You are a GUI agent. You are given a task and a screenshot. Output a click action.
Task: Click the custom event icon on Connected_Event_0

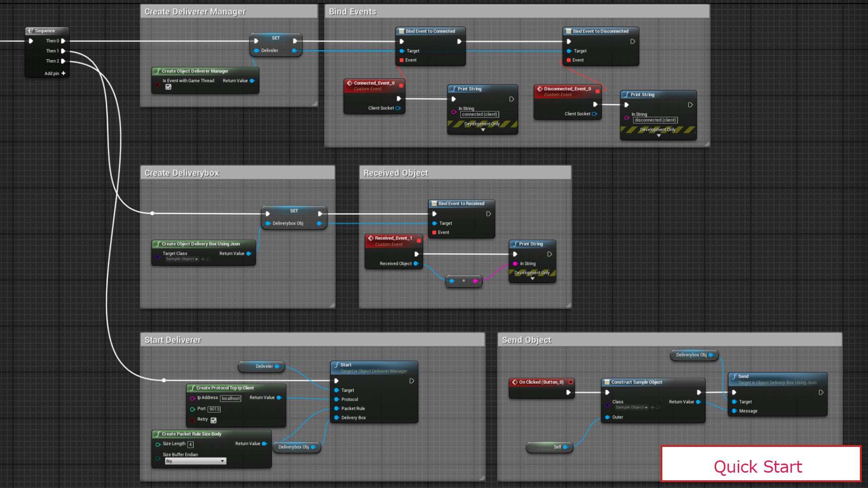pos(349,83)
